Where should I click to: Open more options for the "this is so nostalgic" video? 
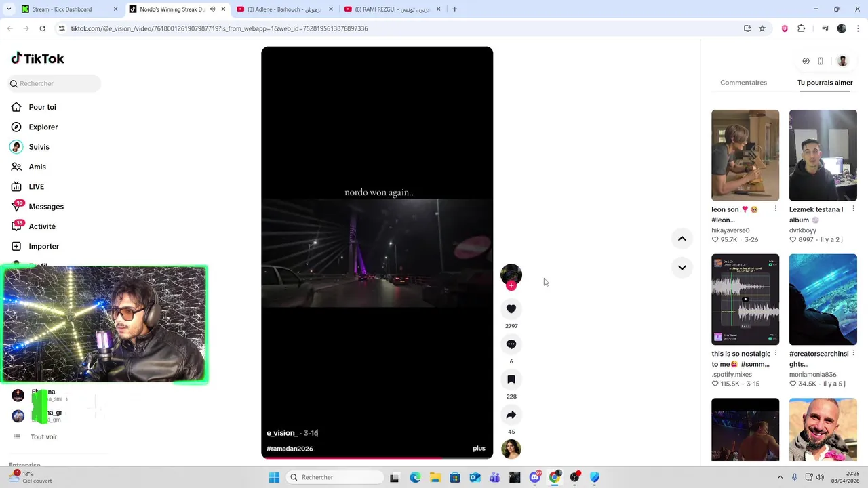click(776, 353)
